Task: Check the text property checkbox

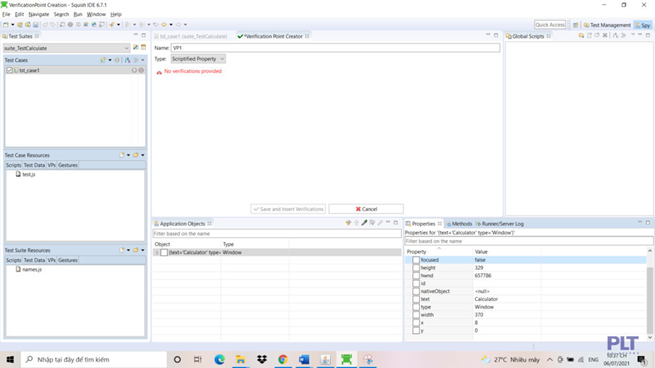Action: (x=416, y=299)
